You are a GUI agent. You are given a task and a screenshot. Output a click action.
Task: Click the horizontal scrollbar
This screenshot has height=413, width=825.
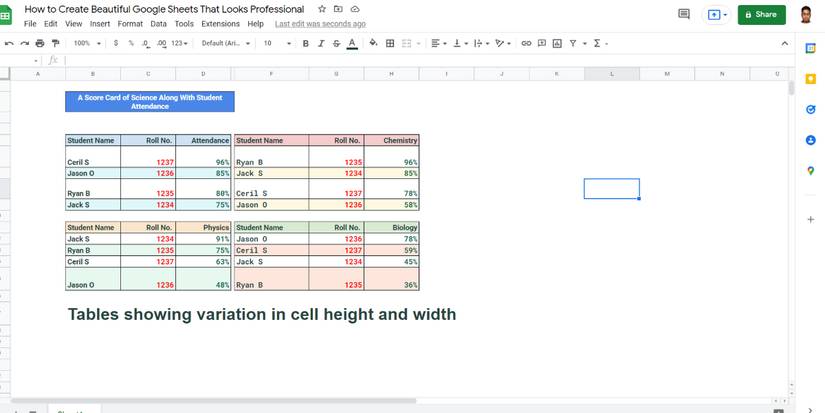213,400
